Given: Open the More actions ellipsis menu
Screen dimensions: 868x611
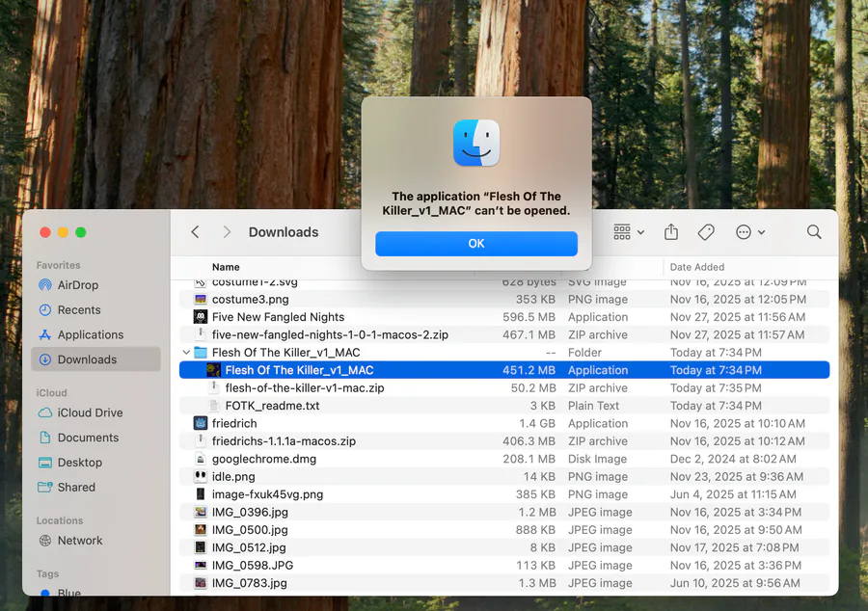Looking at the screenshot, I should tap(750, 232).
